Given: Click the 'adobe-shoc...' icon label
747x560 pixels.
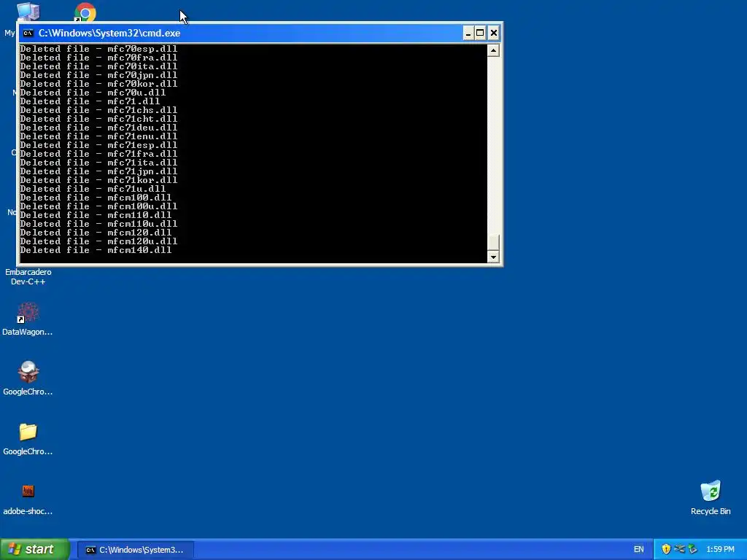Looking at the screenshot, I should 28,511.
